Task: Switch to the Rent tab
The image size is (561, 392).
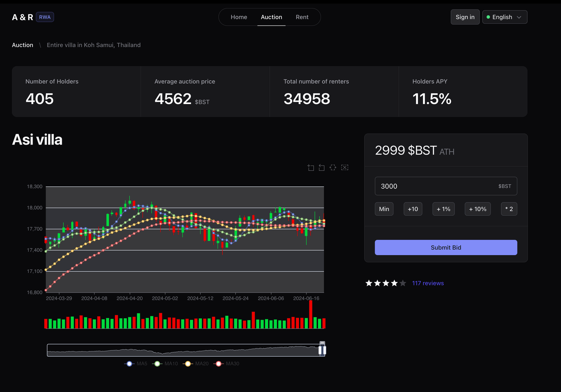Action: 302,17
